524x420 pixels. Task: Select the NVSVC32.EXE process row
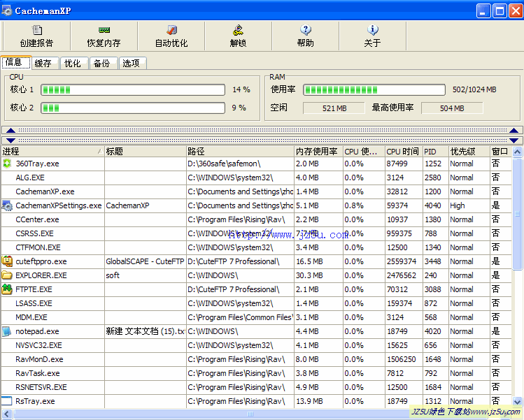(x=256, y=345)
